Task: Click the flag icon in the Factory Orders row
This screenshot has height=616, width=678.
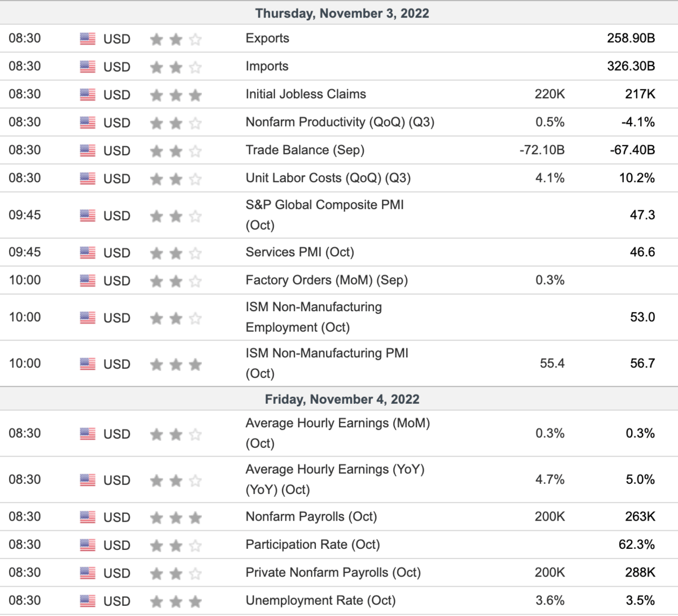Action: [88, 281]
